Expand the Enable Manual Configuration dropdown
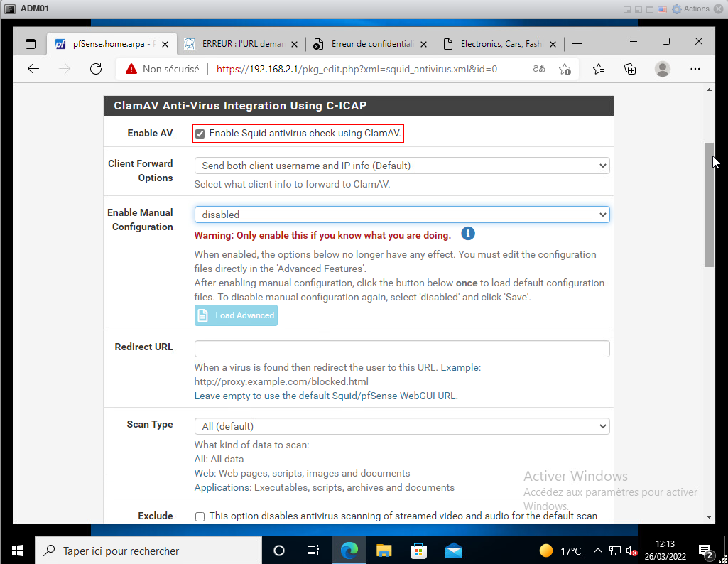 pos(401,215)
